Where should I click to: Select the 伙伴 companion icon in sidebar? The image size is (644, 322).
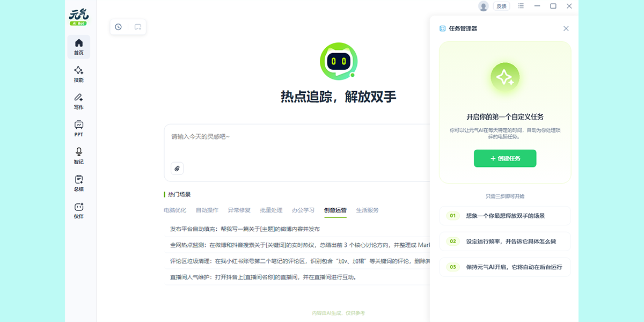click(x=78, y=209)
